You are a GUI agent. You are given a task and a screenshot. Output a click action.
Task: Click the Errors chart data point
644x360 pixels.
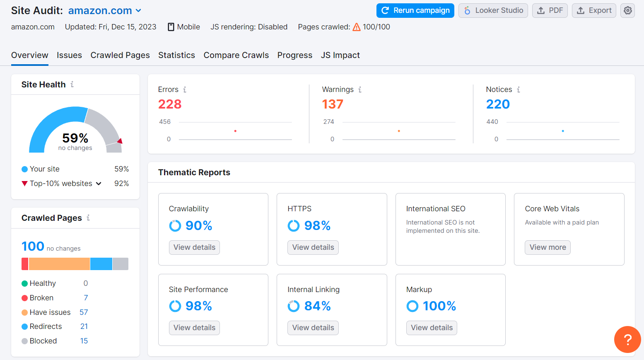[x=235, y=131]
